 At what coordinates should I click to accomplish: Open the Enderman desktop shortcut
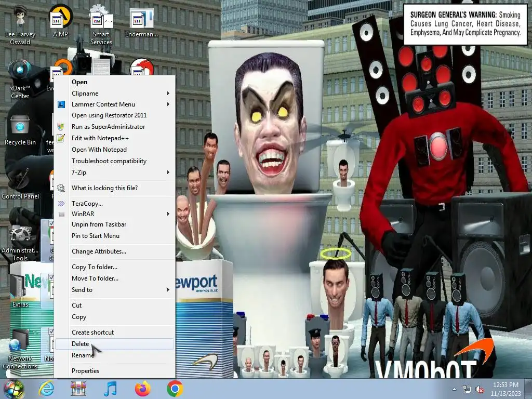click(141, 22)
